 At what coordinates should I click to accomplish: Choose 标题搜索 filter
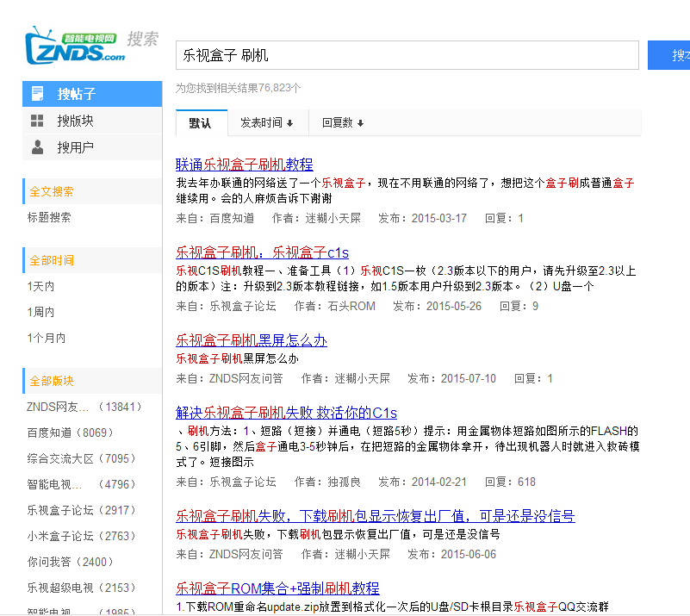pyautogui.click(x=49, y=217)
